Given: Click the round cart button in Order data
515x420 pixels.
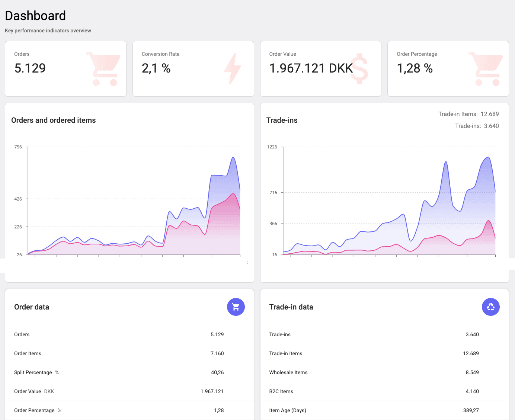Looking at the screenshot, I should click(x=236, y=307).
